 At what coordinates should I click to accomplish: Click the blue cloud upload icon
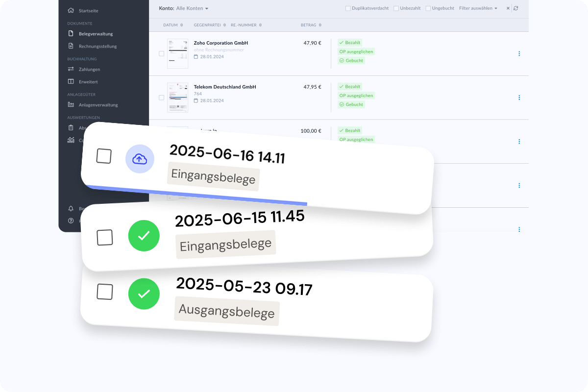pyautogui.click(x=140, y=159)
